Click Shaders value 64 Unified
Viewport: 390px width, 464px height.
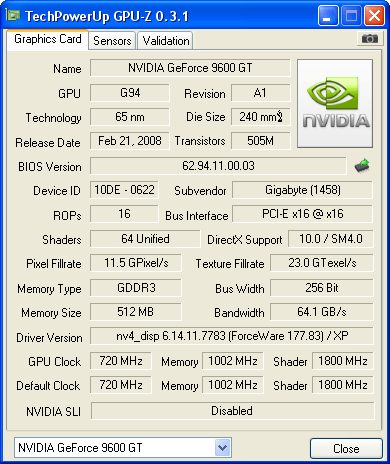click(x=145, y=239)
